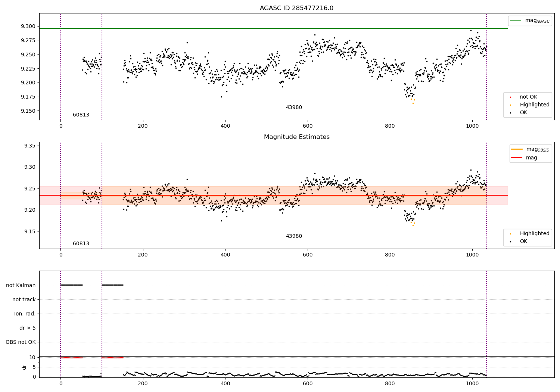
Task: Click the "43980" annotation in the top plot
Action: [x=294, y=108]
